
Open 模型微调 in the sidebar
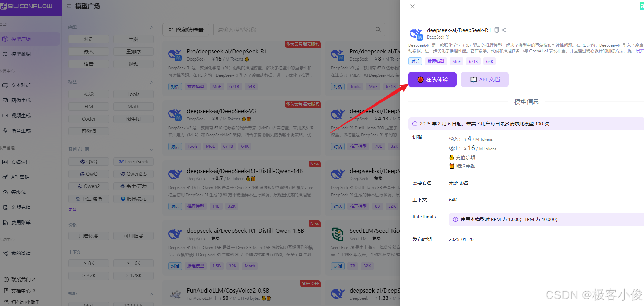point(30,54)
